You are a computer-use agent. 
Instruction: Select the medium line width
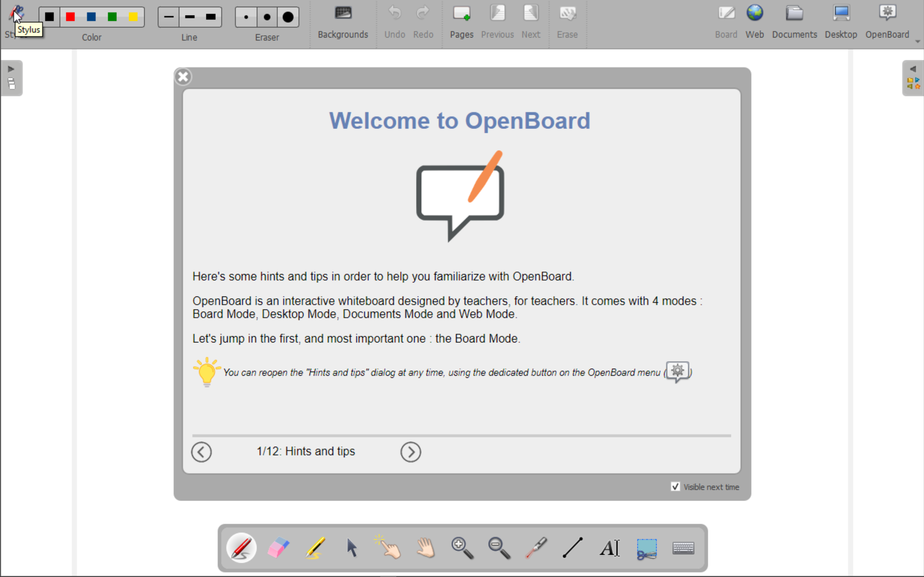(190, 17)
